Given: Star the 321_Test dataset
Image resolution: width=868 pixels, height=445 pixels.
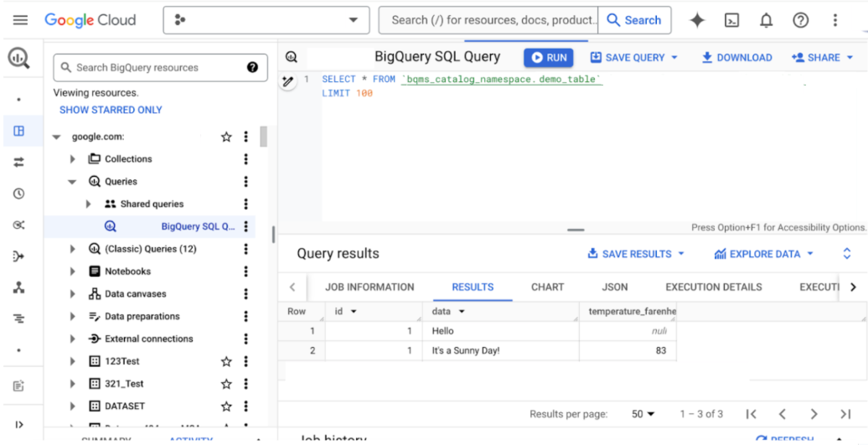Looking at the screenshot, I should (x=226, y=384).
